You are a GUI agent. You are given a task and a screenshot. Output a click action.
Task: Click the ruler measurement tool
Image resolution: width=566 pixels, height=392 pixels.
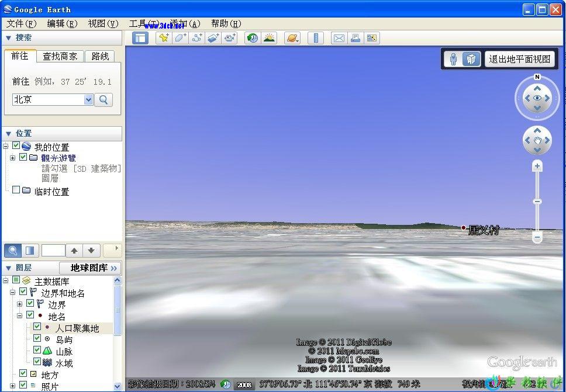click(316, 38)
